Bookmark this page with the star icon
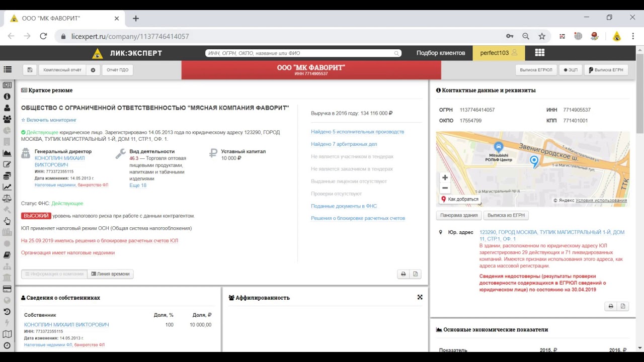Screen dimensions: 644x362 click(x=542, y=36)
